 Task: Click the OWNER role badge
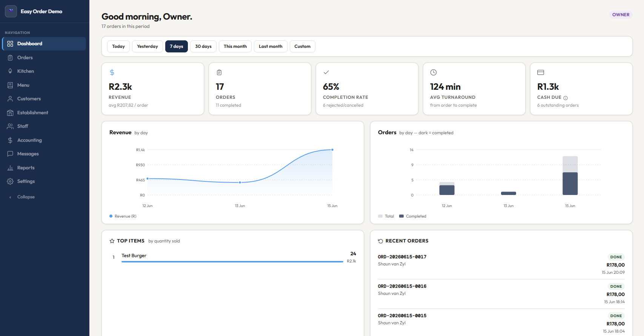621,15
